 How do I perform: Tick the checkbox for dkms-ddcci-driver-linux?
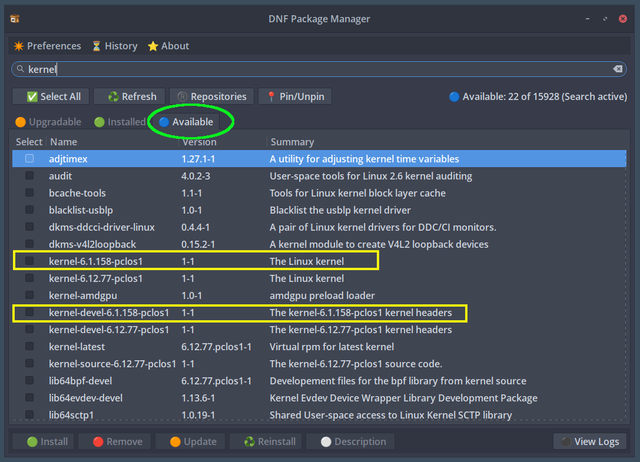click(x=29, y=227)
